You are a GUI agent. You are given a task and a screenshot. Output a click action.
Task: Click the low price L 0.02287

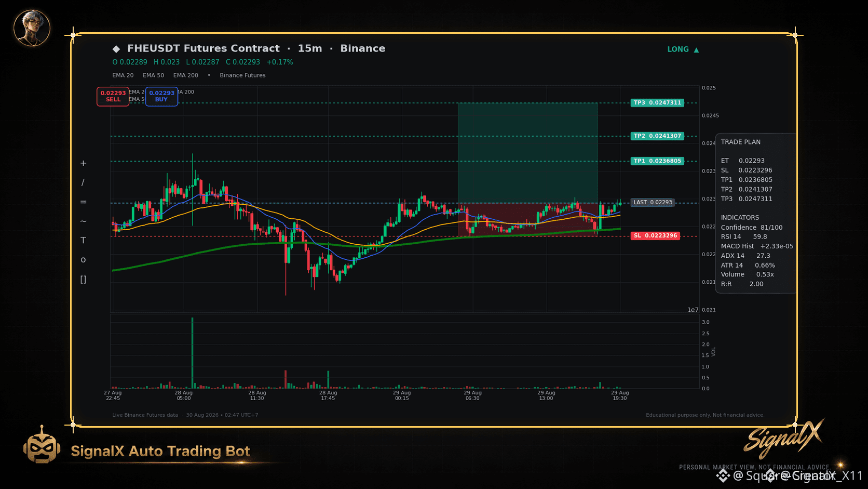pyautogui.click(x=203, y=62)
